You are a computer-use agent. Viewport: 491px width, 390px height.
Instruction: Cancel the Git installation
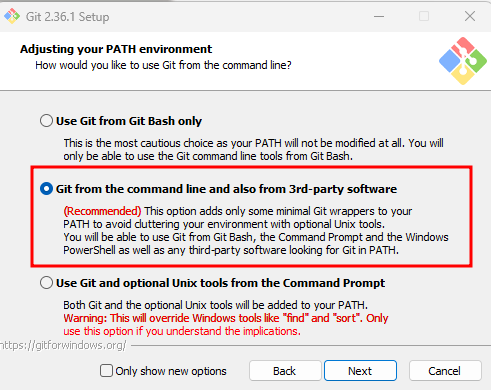(x=445, y=371)
